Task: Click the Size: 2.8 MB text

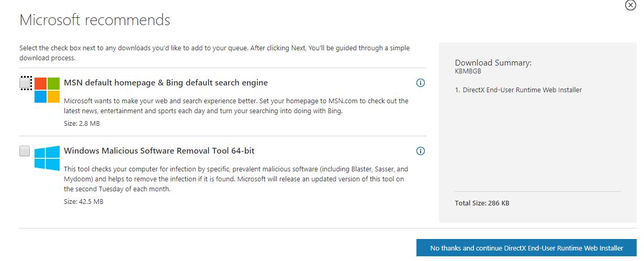Action: (x=82, y=124)
